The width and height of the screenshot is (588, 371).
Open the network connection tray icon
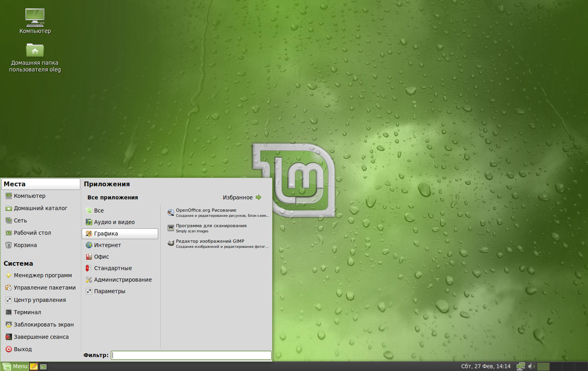[x=520, y=366]
